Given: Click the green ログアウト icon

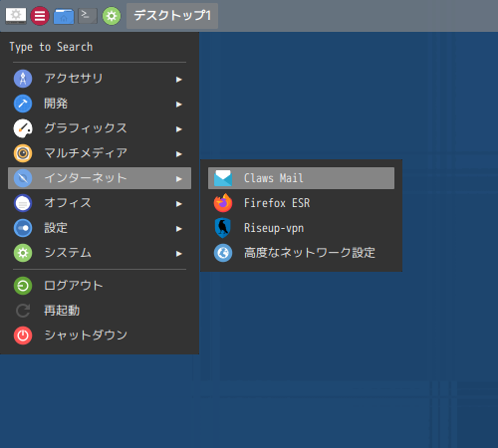Looking at the screenshot, I should (23, 286).
